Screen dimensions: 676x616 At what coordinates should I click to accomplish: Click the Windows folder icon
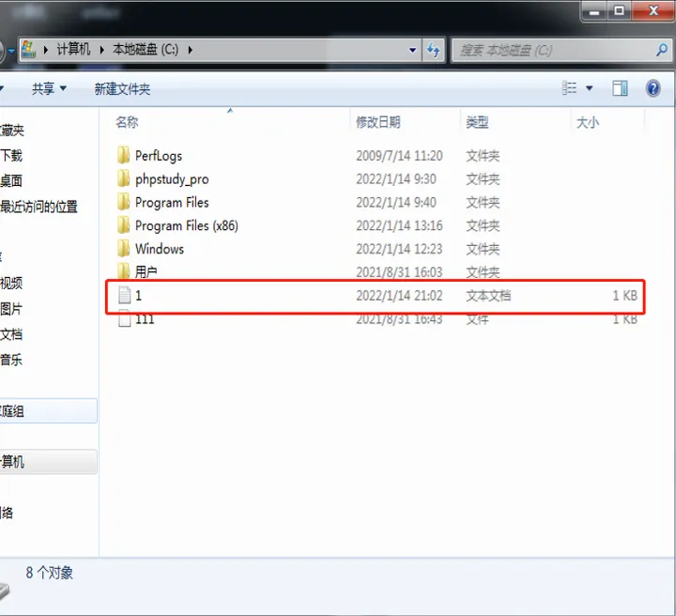[123, 248]
